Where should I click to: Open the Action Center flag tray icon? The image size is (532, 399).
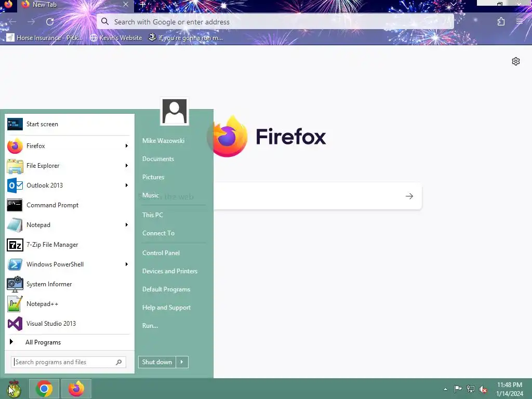click(458, 389)
